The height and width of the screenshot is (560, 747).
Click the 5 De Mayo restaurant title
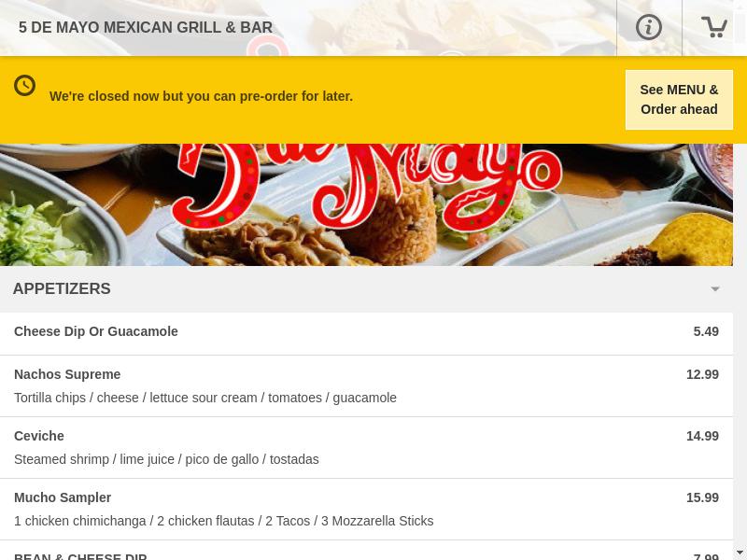146,28
